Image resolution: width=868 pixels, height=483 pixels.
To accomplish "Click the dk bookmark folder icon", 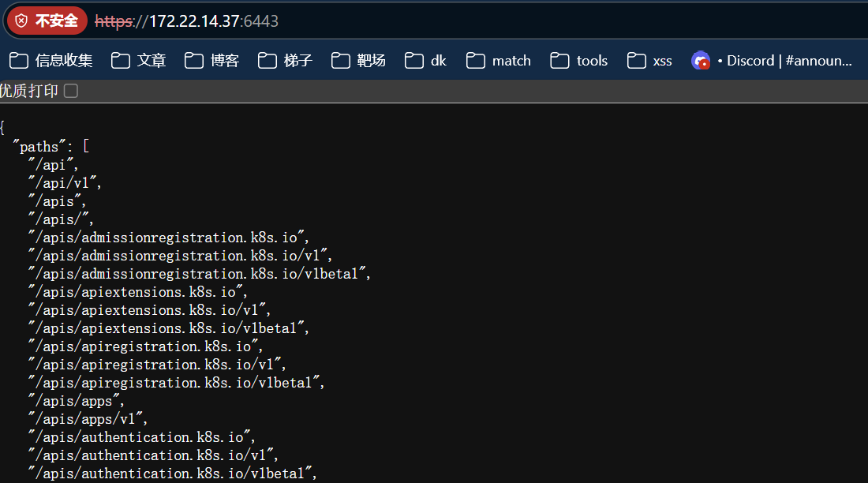I will (x=414, y=61).
